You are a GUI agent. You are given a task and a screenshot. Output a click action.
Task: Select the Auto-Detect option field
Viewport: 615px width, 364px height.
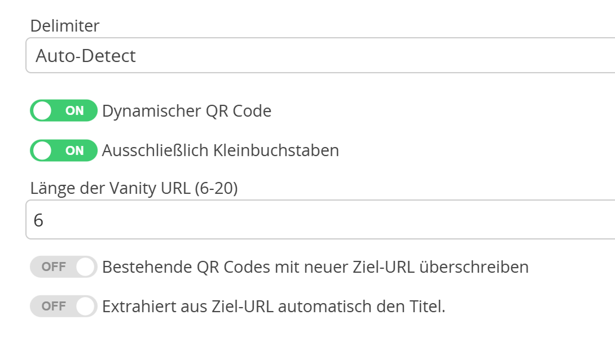click(x=226, y=55)
